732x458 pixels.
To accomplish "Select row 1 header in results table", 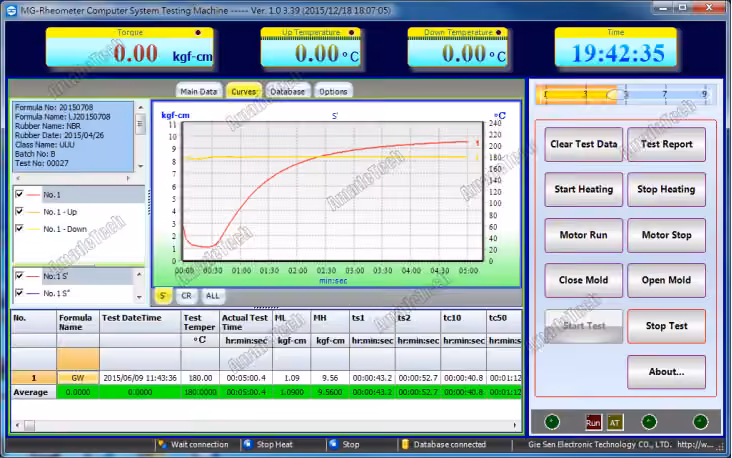I will (34, 378).
